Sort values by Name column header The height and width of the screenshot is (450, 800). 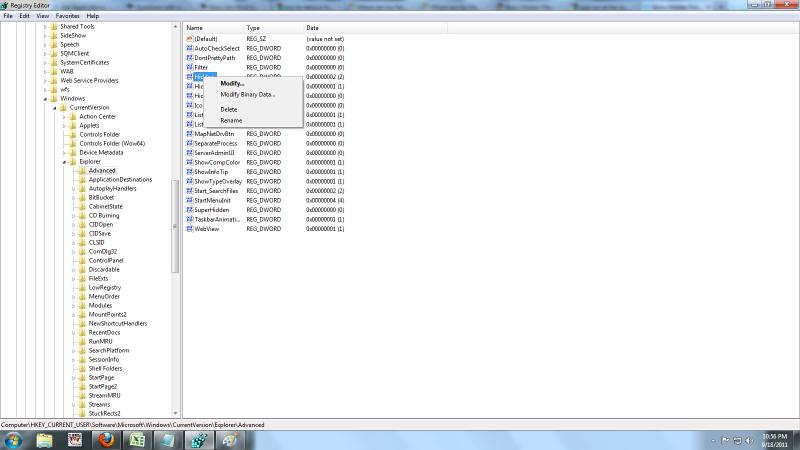[214, 28]
